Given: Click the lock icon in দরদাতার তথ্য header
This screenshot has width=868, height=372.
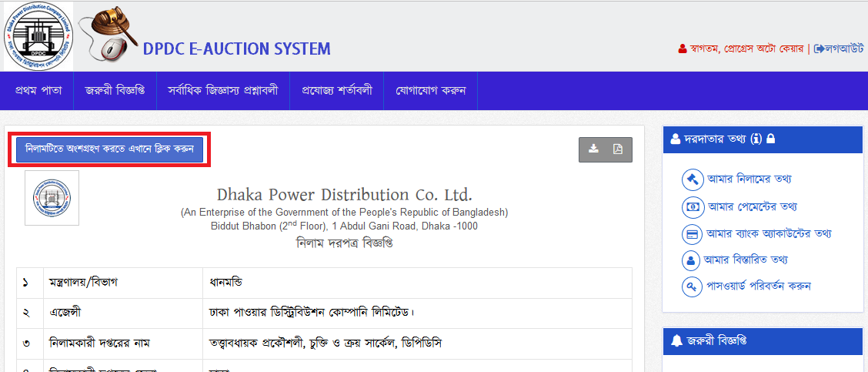Looking at the screenshot, I should point(770,139).
